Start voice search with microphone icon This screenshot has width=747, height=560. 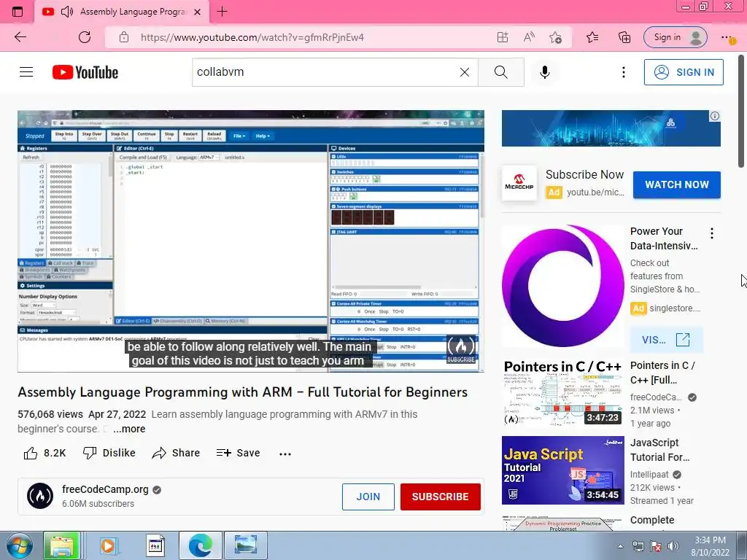tap(544, 72)
